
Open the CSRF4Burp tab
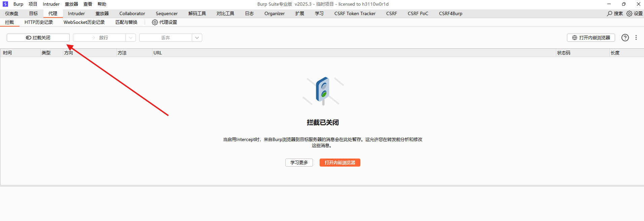(451, 13)
